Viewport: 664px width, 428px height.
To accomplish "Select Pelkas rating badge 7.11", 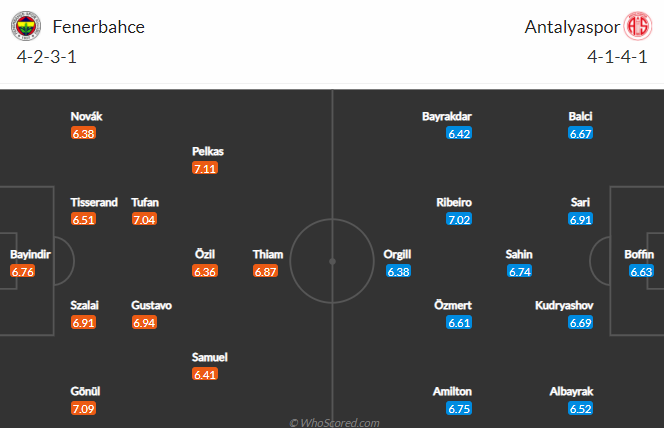I will [205, 168].
